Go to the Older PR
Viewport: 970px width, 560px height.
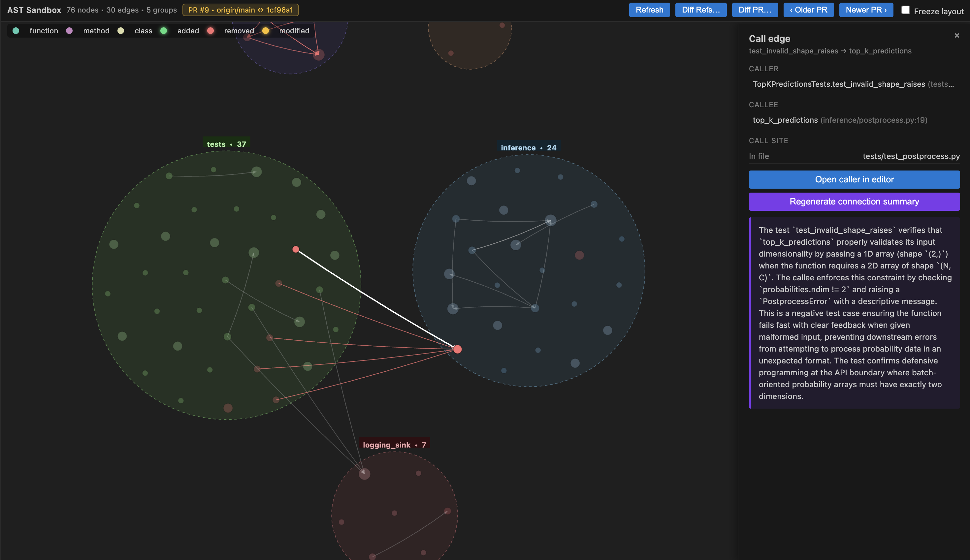(x=808, y=10)
